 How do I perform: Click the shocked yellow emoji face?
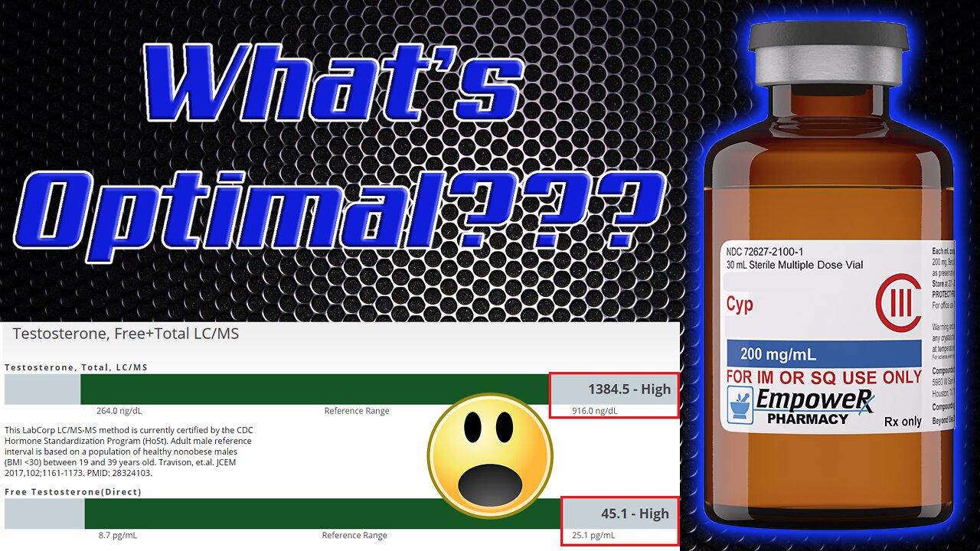pos(490,456)
